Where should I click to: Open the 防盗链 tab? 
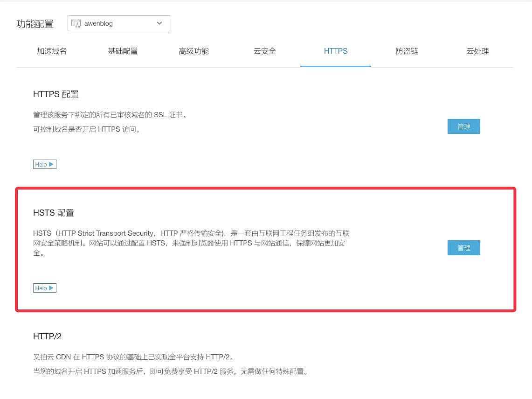click(407, 51)
